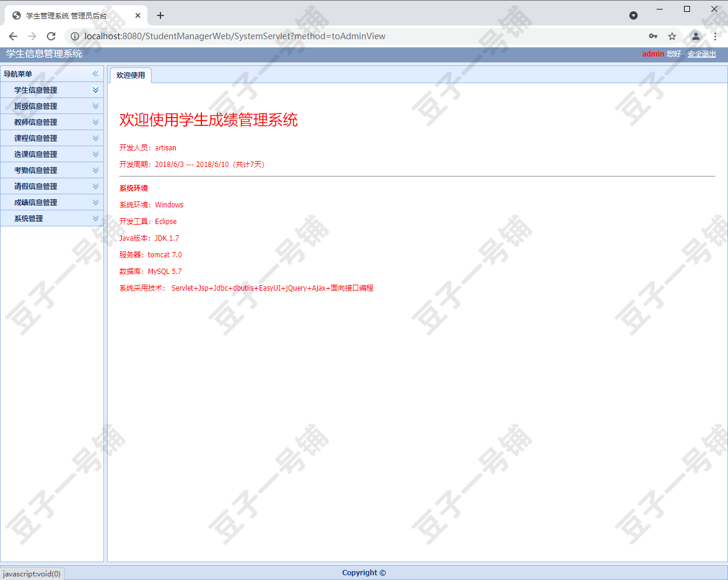Click the 学生信息管理系统 header title
Image resolution: width=728 pixels, height=580 pixels.
[x=44, y=54]
